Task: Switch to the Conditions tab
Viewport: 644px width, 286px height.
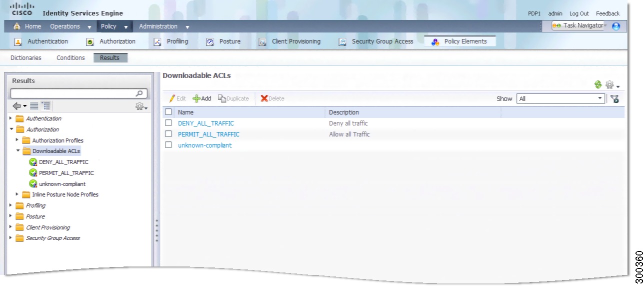Action: click(70, 58)
